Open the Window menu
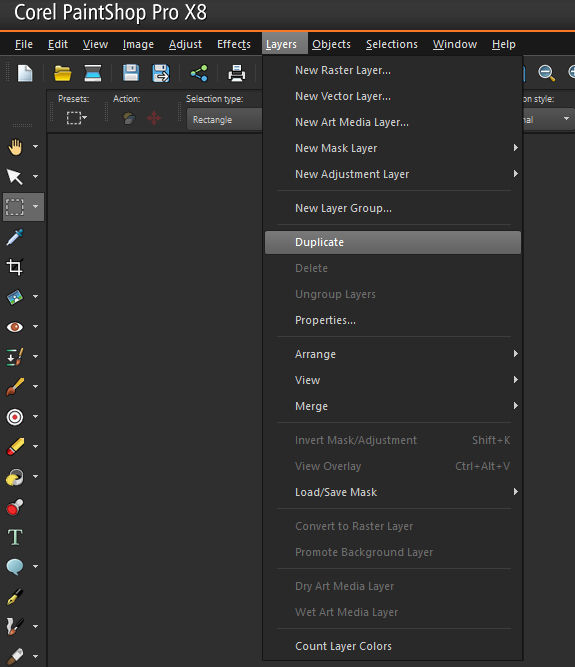 [x=455, y=44]
